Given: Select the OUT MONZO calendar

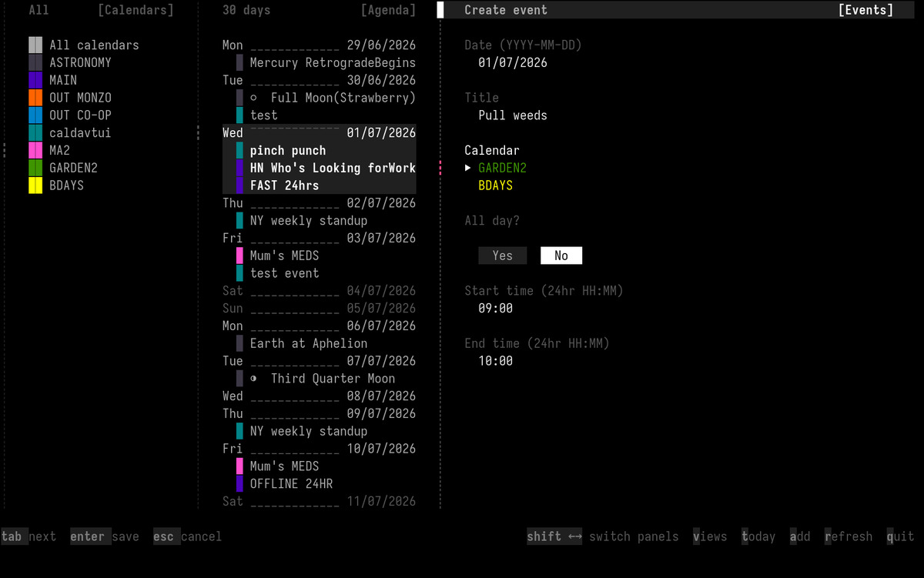Looking at the screenshot, I should point(80,98).
